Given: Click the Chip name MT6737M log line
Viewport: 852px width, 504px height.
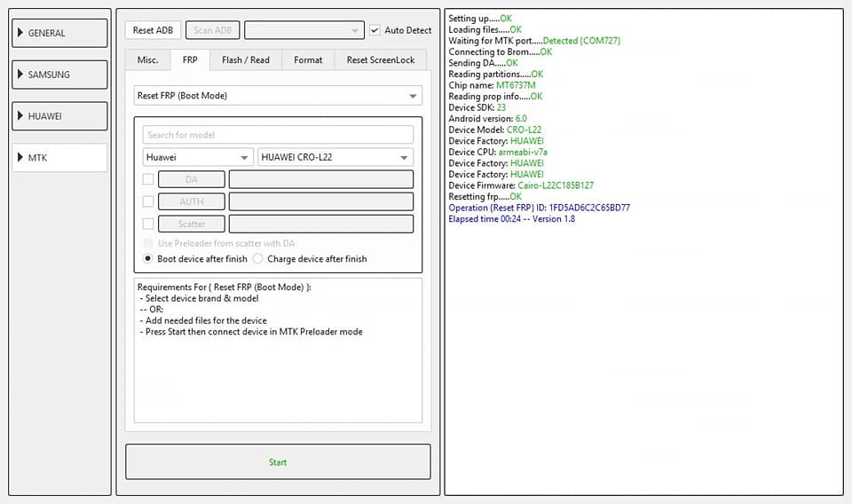Looking at the screenshot, I should (x=492, y=85).
